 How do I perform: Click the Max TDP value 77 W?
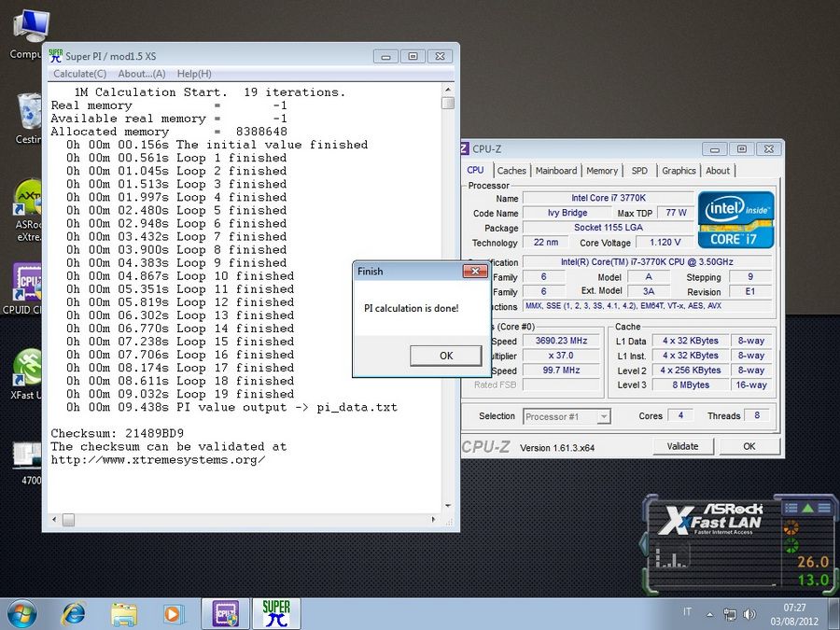click(x=676, y=213)
